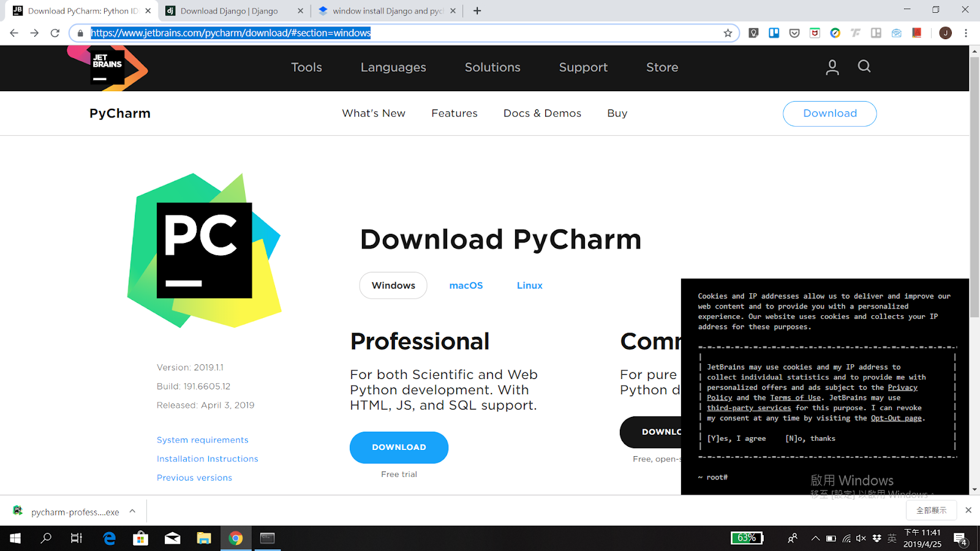980x551 pixels.
Task: Accept cookies with [Y]es, I agree
Action: 736,438
